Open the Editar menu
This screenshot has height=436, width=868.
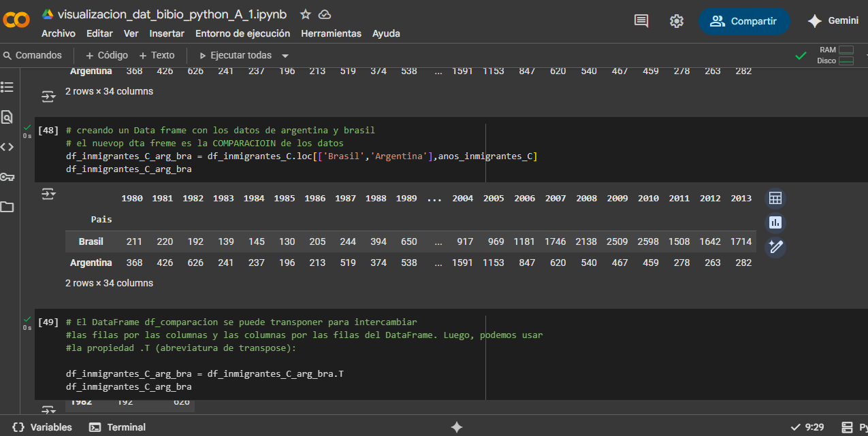[99, 33]
